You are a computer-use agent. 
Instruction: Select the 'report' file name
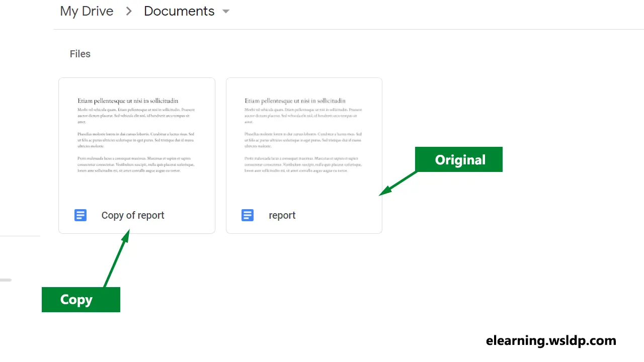coord(282,215)
